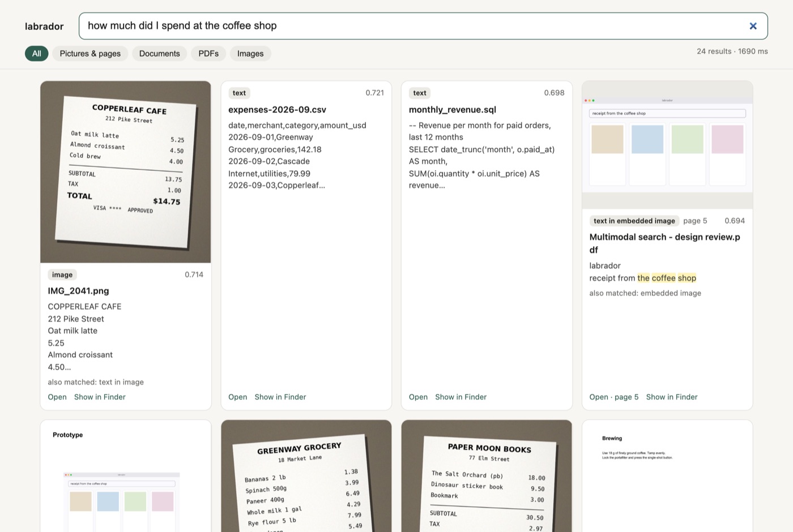The height and width of the screenshot is (532, 793).
Task: Show monthly_revenue.sql in Finder
Action: tap(461, 397)
